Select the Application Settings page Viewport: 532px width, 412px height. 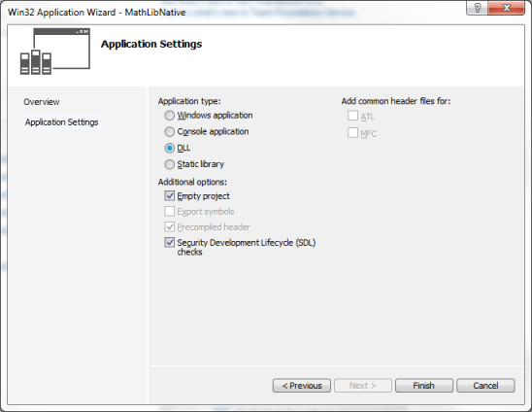pos(62,122)
